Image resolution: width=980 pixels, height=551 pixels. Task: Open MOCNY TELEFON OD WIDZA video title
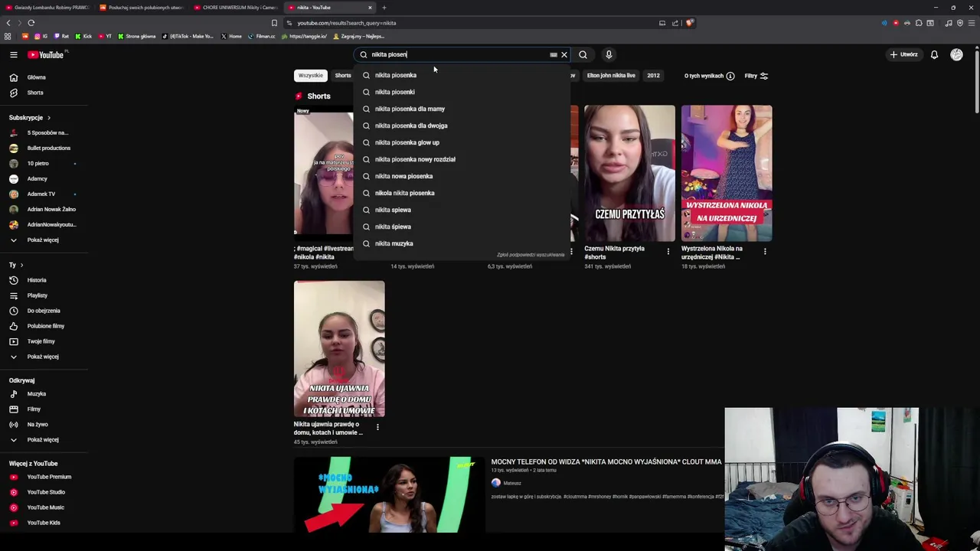click(606, 461)
